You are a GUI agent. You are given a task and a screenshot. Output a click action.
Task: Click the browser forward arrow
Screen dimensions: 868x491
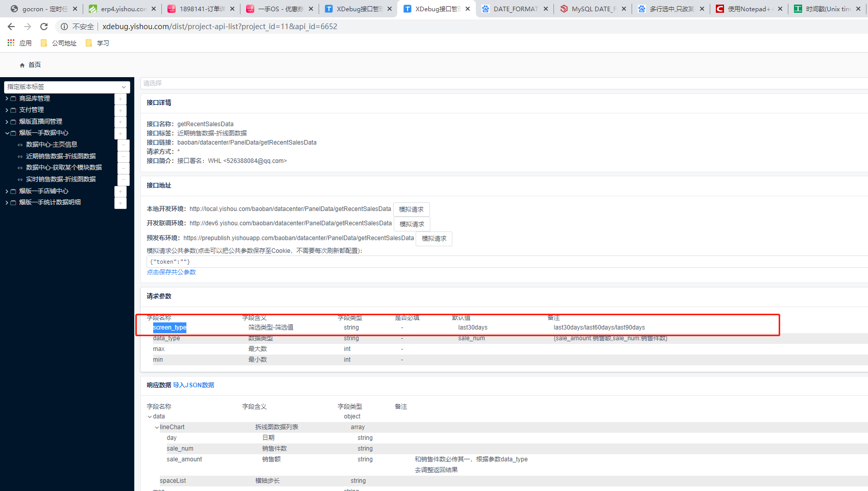point(28,27)
